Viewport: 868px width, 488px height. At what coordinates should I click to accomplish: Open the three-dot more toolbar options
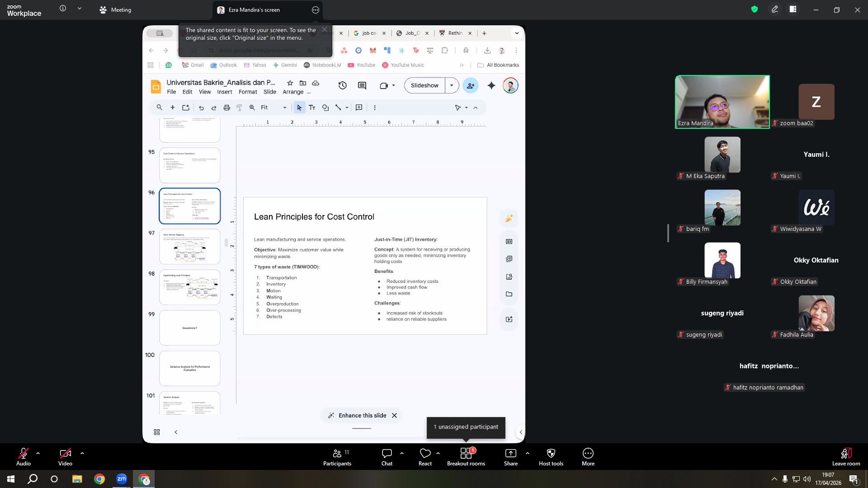point(374,108)
